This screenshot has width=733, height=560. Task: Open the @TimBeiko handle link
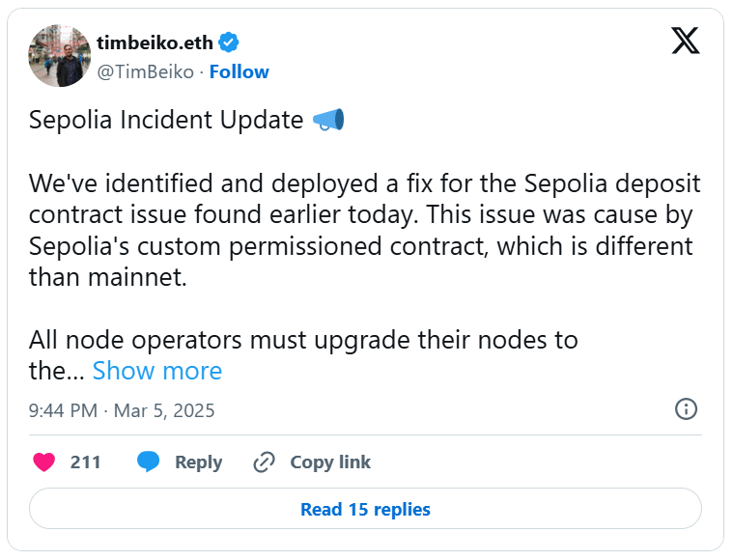point(144,72)
